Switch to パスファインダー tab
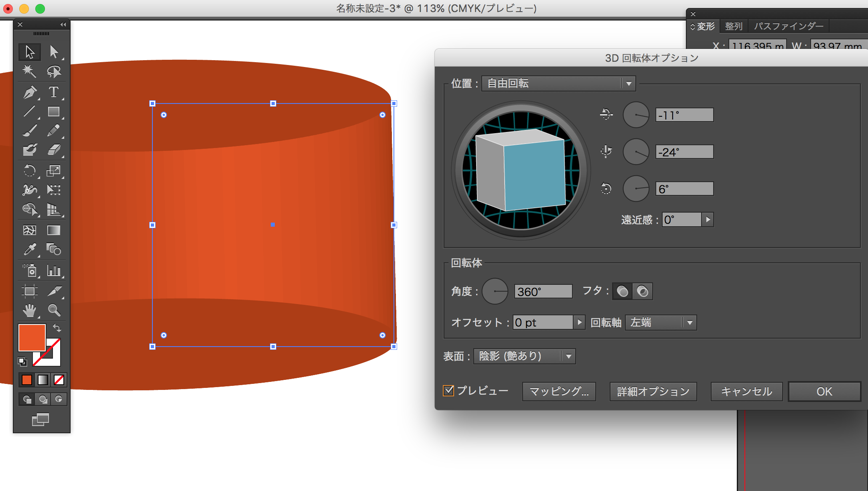This screenshot has height=491, width=868. tap(789, 26)
